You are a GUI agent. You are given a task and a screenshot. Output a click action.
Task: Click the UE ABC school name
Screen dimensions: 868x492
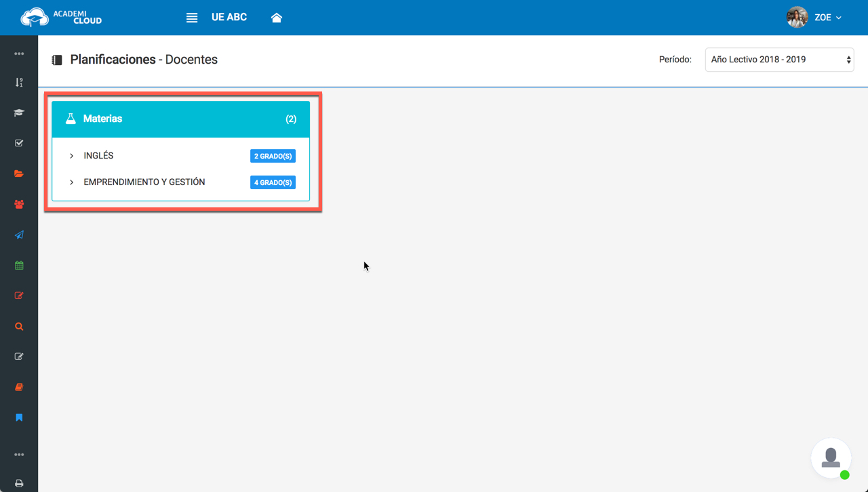pyautogui.click(x=229, y=17)
